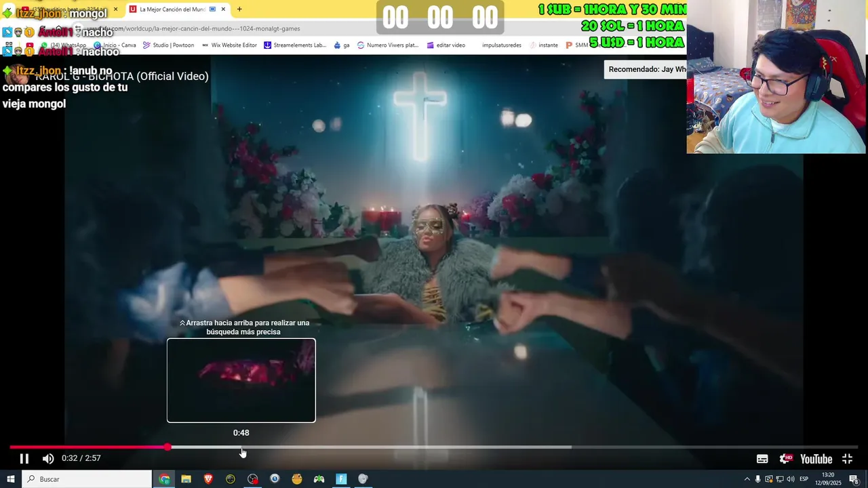Open the taskbar clock showing 13:20
The width and height of the screenshot is (868, 488).
(x=829, y=479)
